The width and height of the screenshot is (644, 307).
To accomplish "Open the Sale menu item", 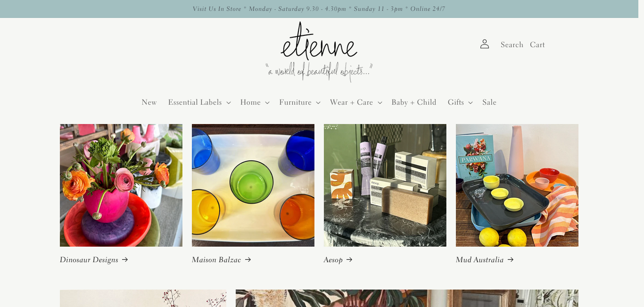I will pyautogui.click(x=489, y=102).
